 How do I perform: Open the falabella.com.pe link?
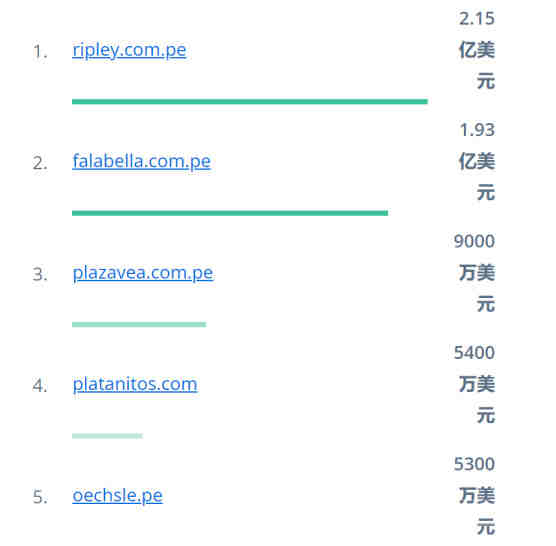coord(141,161)
